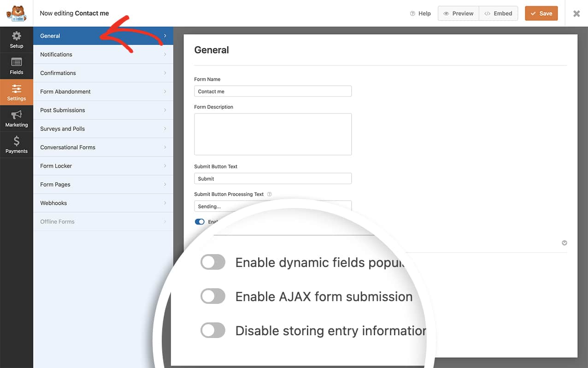The image size is (588, 368).
Task: Expand the Confirmations settings chevron
Action: pyautogui.click(x=165, y=73)
